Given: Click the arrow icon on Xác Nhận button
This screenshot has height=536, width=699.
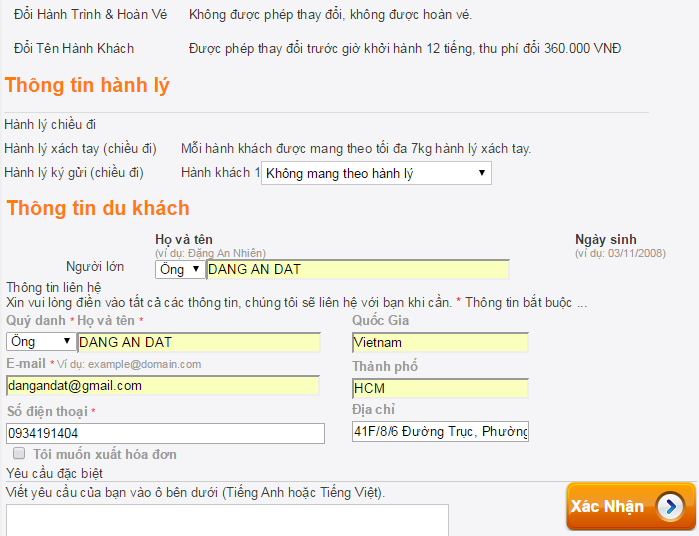Looking at the screenshot, I should click(x=670, y=506).
